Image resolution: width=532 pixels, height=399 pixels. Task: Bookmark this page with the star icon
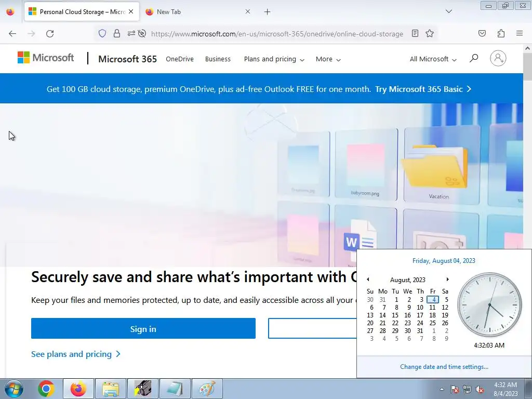point(430,33)
